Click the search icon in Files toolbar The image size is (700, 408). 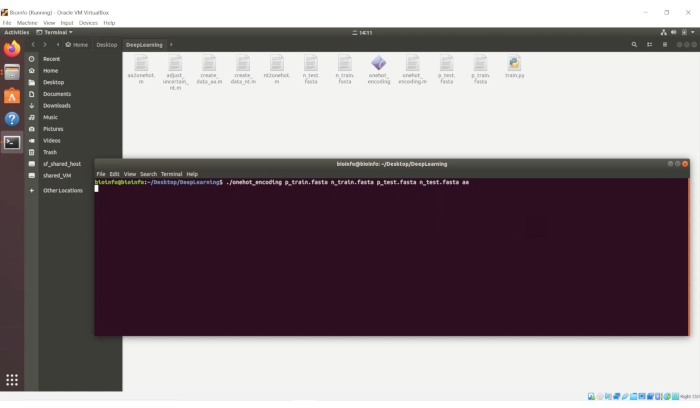click(x=634, y=45)
